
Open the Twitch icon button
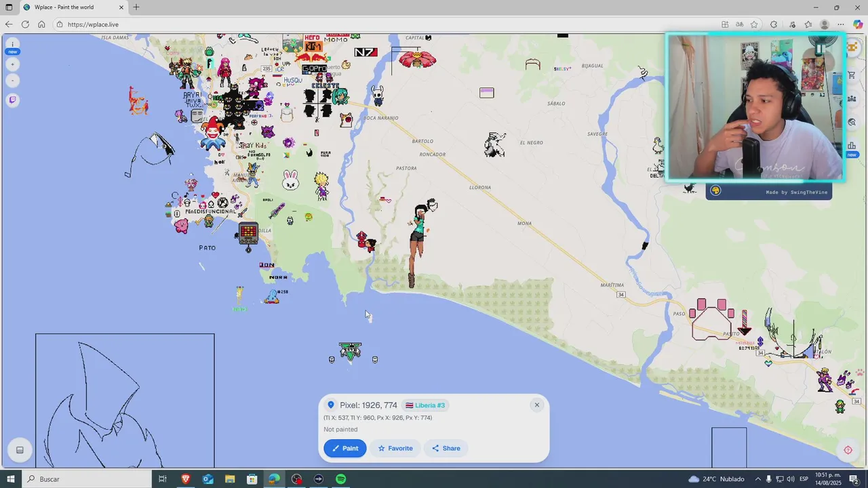click(12, 100)
